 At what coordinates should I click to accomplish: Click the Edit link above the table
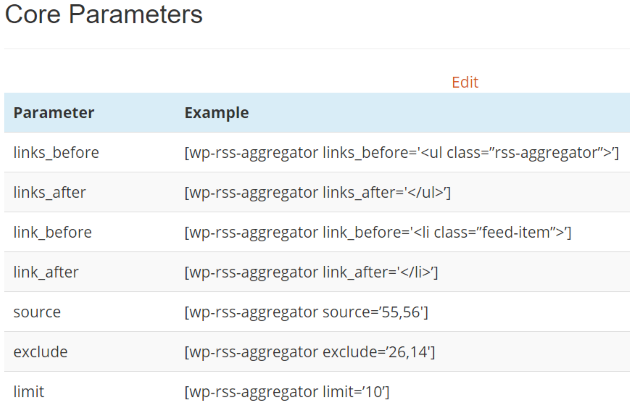[x=465, y=82]
